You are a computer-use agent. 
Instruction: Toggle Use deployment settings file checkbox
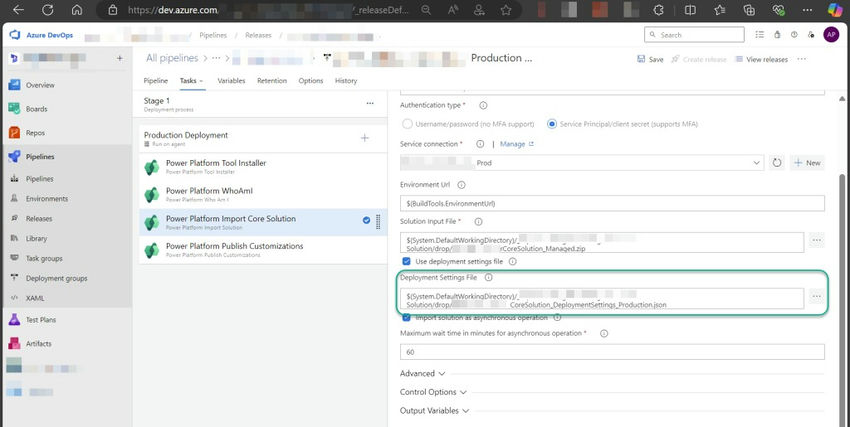click(x=407, y=261)
